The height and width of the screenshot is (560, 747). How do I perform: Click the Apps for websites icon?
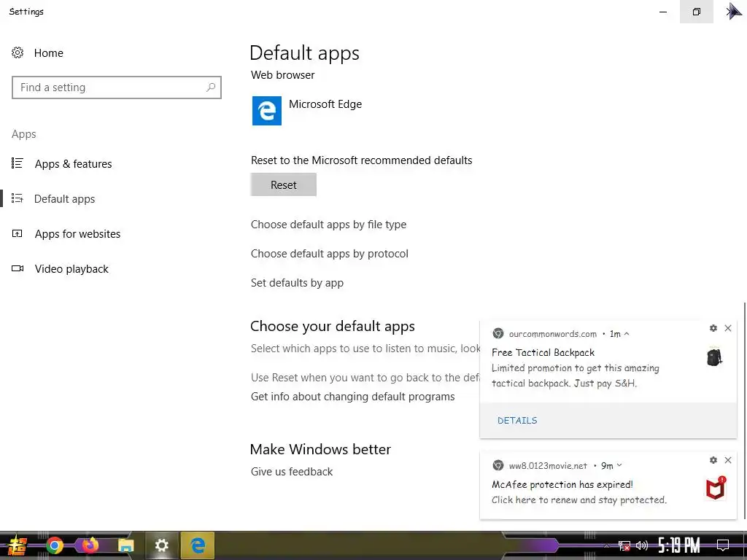pos(18,233)
